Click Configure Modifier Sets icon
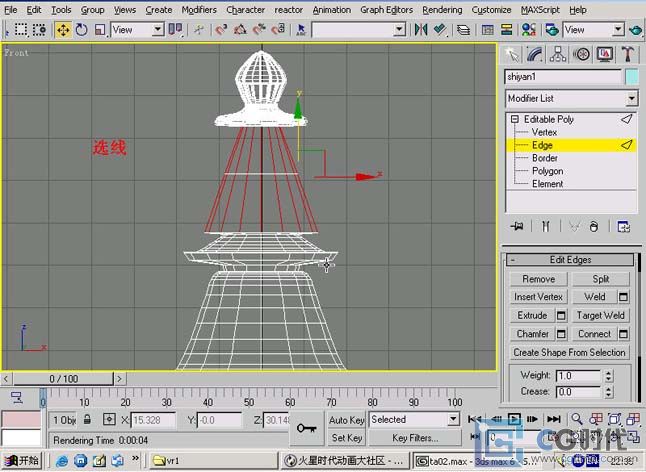Viewport: 646px width, 472px height. pos(623,226)
